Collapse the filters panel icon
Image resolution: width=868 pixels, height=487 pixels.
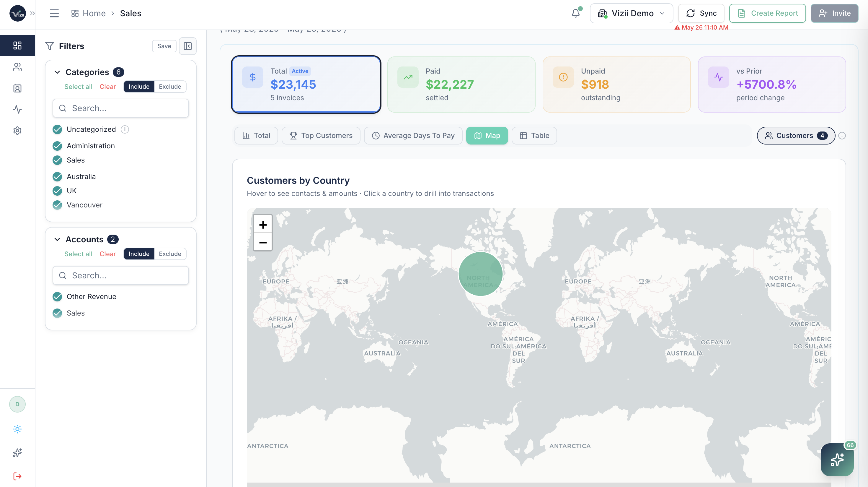(x=188, y=46)
